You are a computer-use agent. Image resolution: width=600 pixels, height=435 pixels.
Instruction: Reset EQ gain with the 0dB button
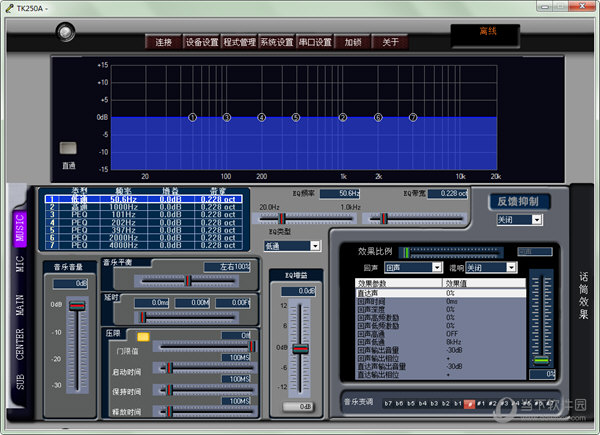pyautogui.click(x=298, y=407)
